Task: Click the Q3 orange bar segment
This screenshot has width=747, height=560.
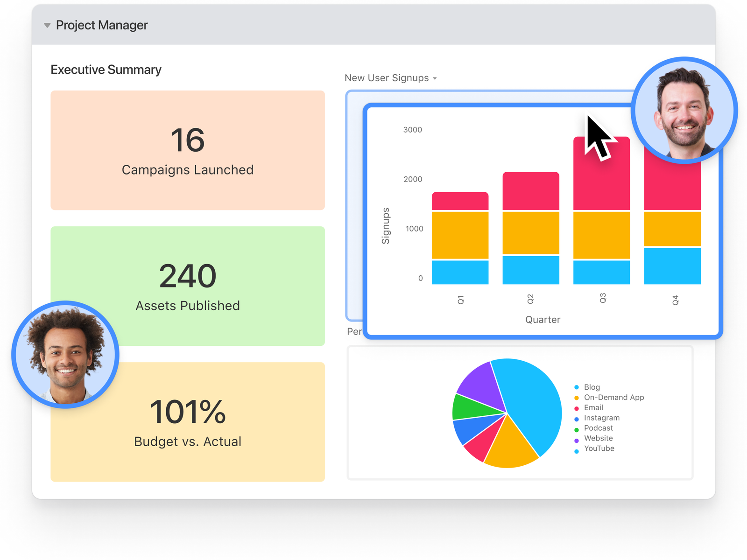Action: [602, 235]
